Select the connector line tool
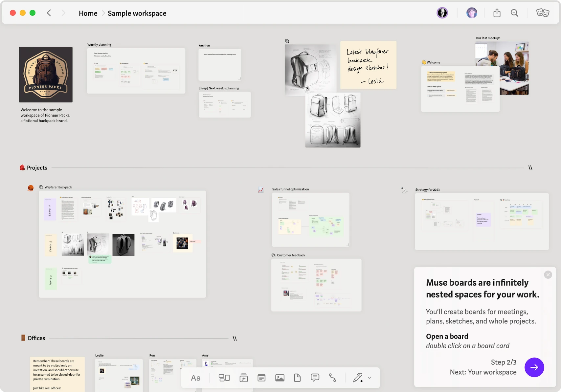Viewport: 561px width, 392px height. click(332, 378)
